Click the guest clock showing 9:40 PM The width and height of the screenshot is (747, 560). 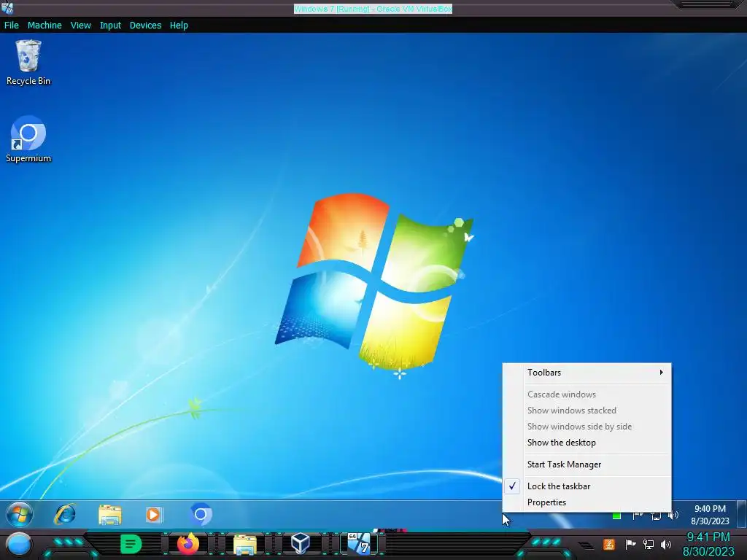[710, 515]
